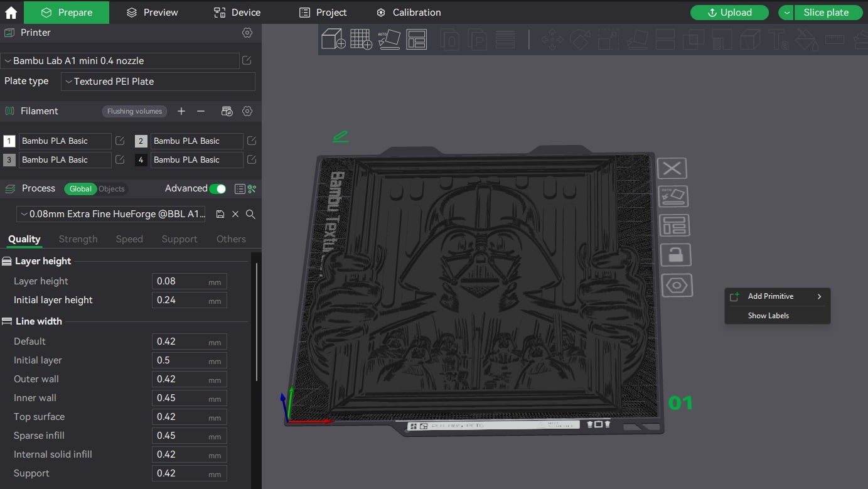Image resolution: width=868 pixels, height=489 pixels.
Task: Switch to the Strength settings tab
Action: click(x=78, y=239)
